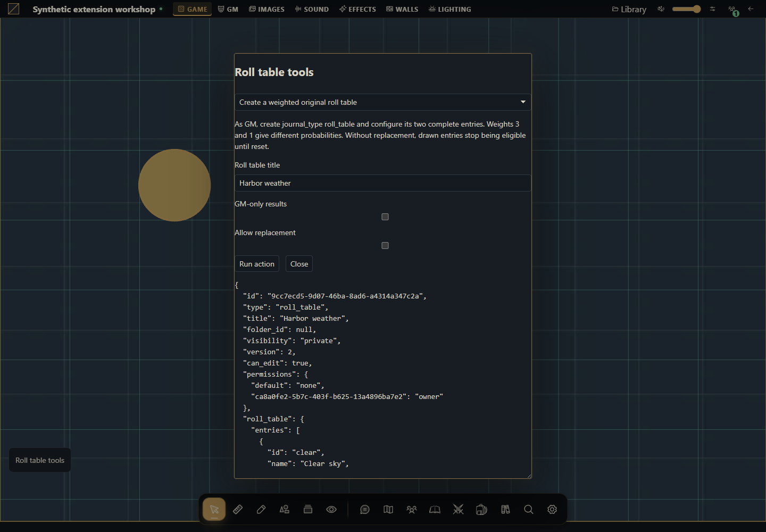Open the SOUND tab

[312, 9]
